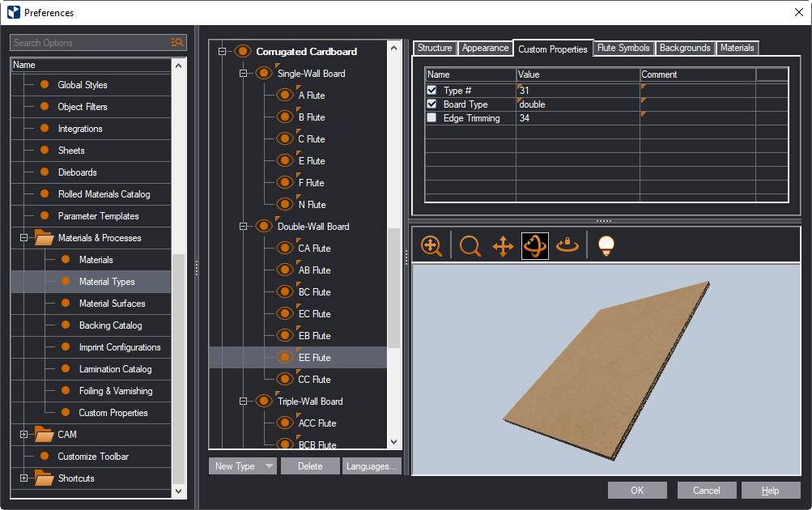Viewport: 812px width, 510px height.
Task: Enable the Edge Trimming checkbox
Action: [x=432, y=118]
